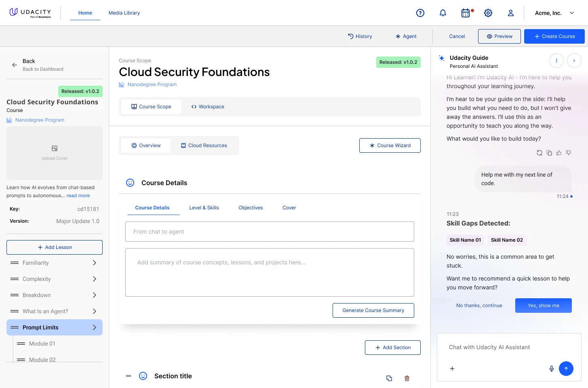The height and width of the screenshot is (388, 588).
Task: Click the Create Course button
Action: point(554,36)
